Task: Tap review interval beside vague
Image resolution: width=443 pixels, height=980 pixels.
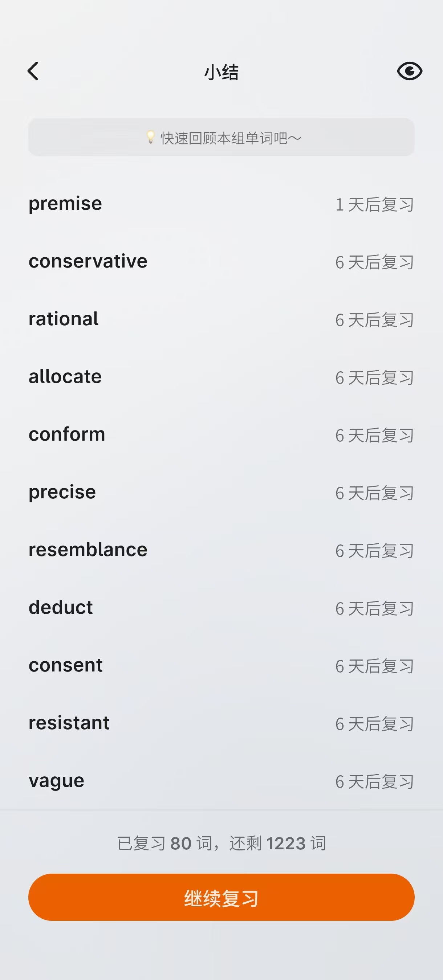Action: click(374, 782)
